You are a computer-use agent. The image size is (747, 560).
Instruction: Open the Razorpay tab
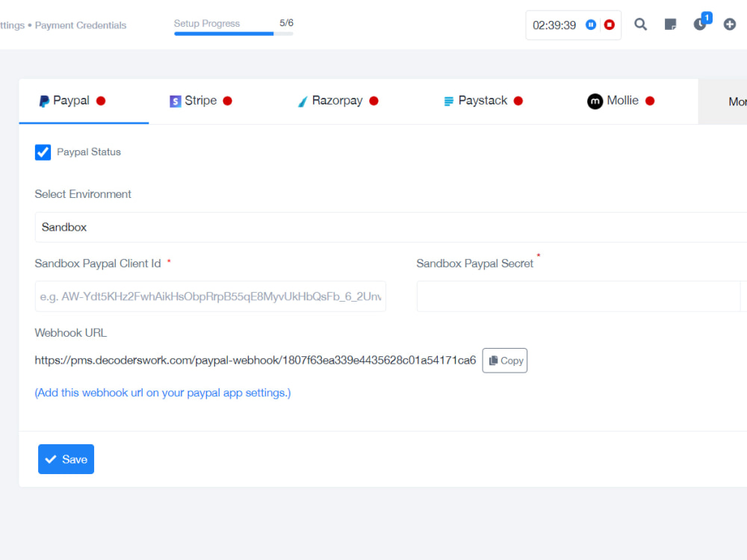tap(338, 101)
